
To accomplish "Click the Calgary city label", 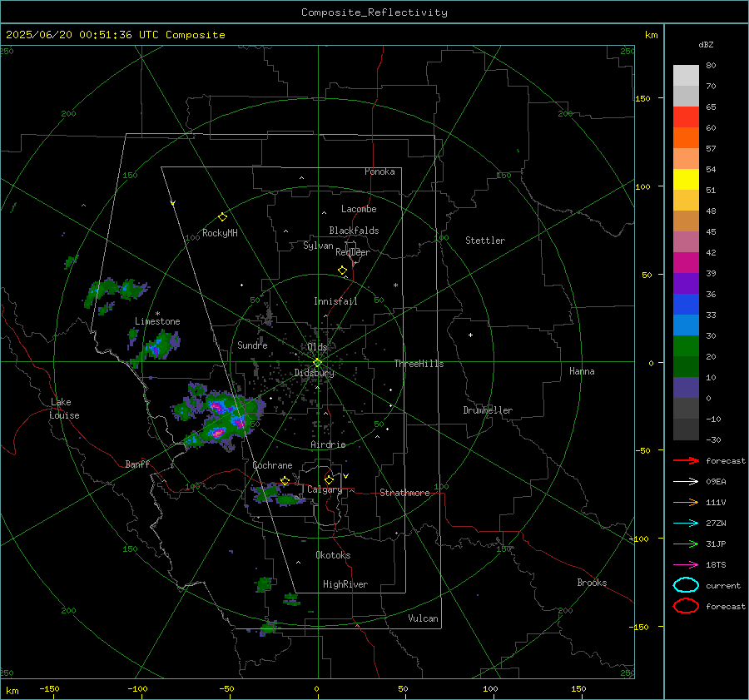I will tap(325, 489).
